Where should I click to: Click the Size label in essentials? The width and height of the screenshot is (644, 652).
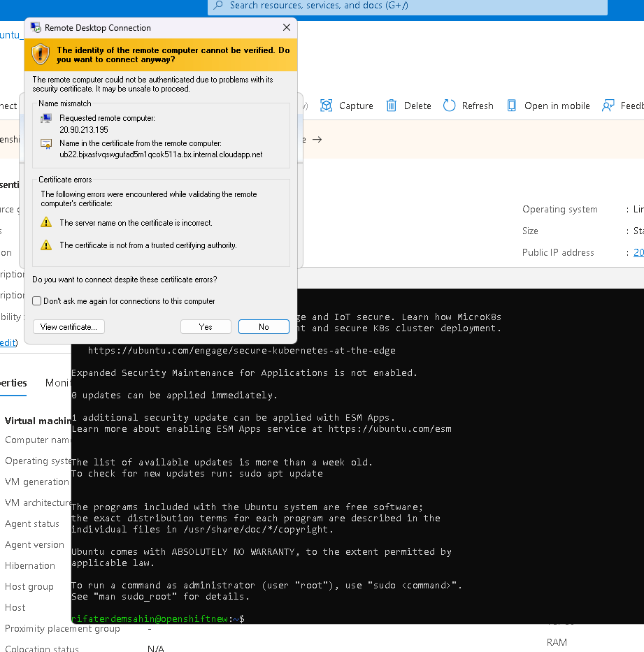coord(530,231)
